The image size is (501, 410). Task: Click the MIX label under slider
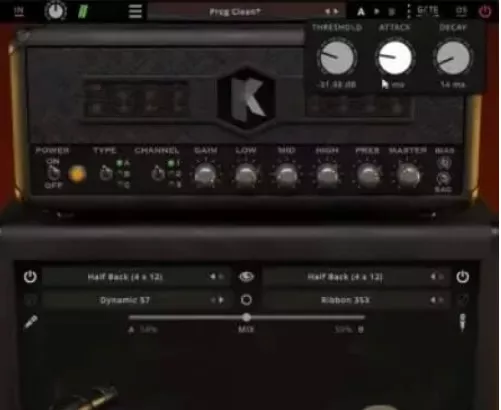[x=246, y=330]
